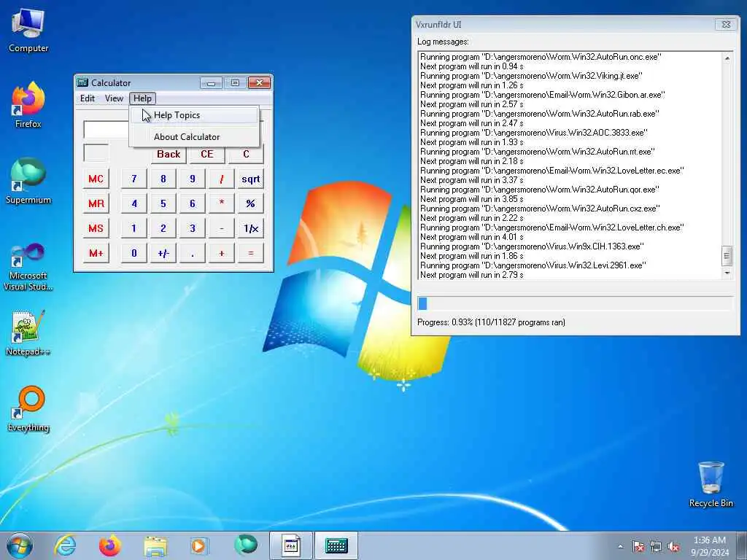Open Supermium from the taskbar
Screen dimensions: 747x560
245,545
